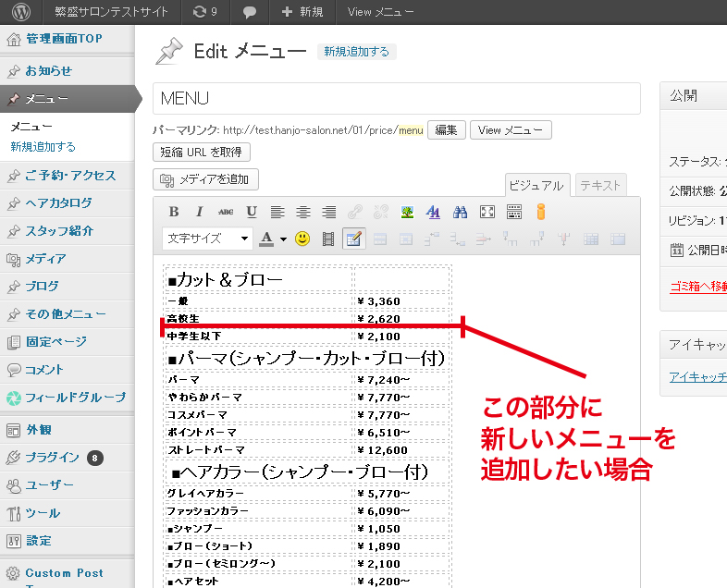
Task: Apply italic formatting
Action: tap(199, 212)
